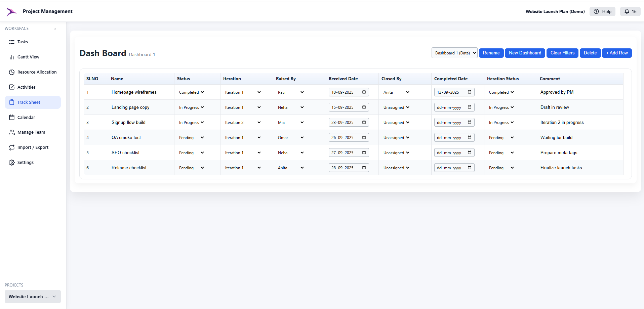Collapse the workspace sidebar with the arrow
This screenshot has width=644, height=309.
tap(56, 29)
